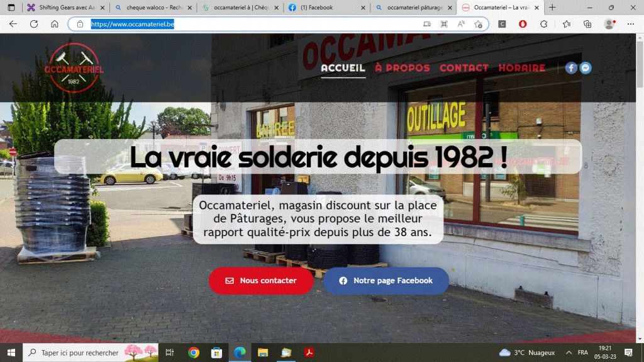This screenshot has height=362, width=644.
Task: Launch Google Chrome from taskbar
Action: click(x=194, y=353)
